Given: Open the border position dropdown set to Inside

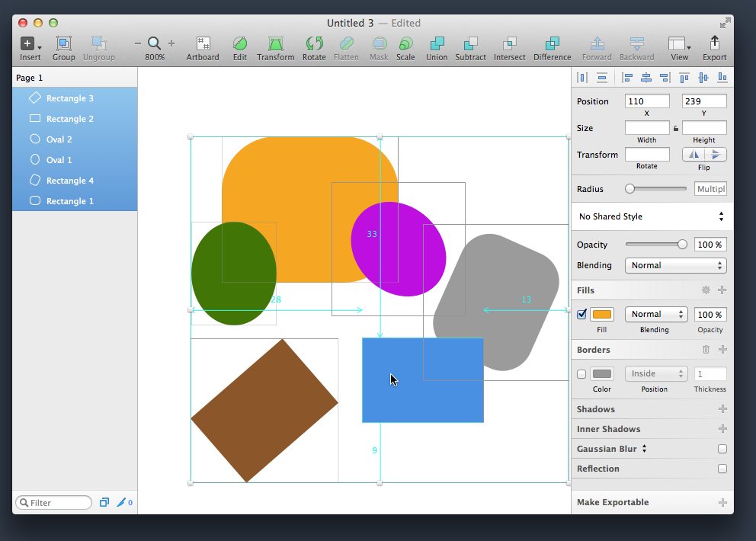Looking at the screenshot, I should 656,373.
